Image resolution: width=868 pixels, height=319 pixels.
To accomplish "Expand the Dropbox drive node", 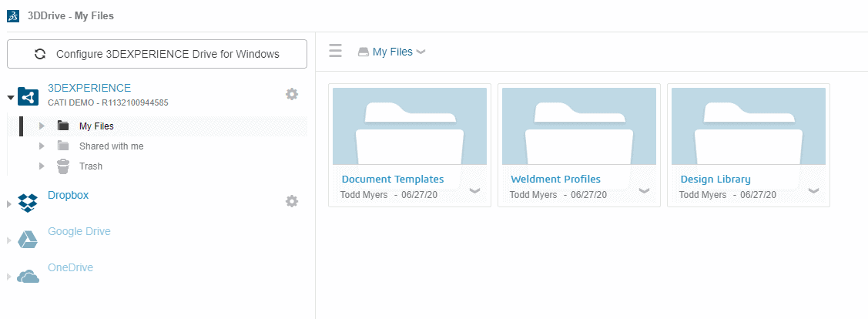I will (8, 204).
